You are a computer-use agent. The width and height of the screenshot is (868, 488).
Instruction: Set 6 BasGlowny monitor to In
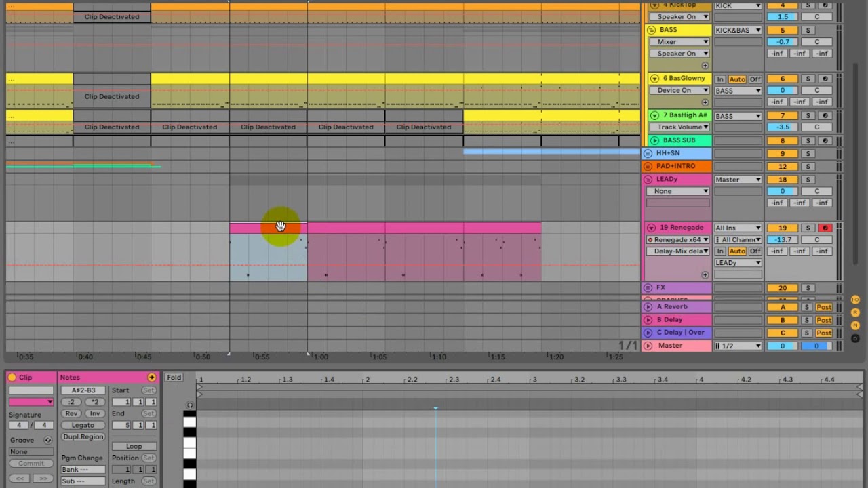(x=720, y=79)
